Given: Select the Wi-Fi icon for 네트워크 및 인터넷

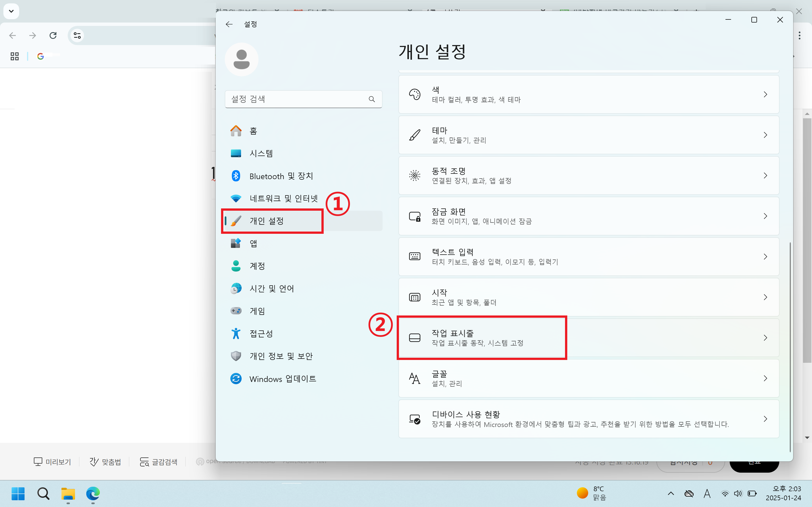Looking at the screenshot, I should pyautogui.click(x=236, y=198).
